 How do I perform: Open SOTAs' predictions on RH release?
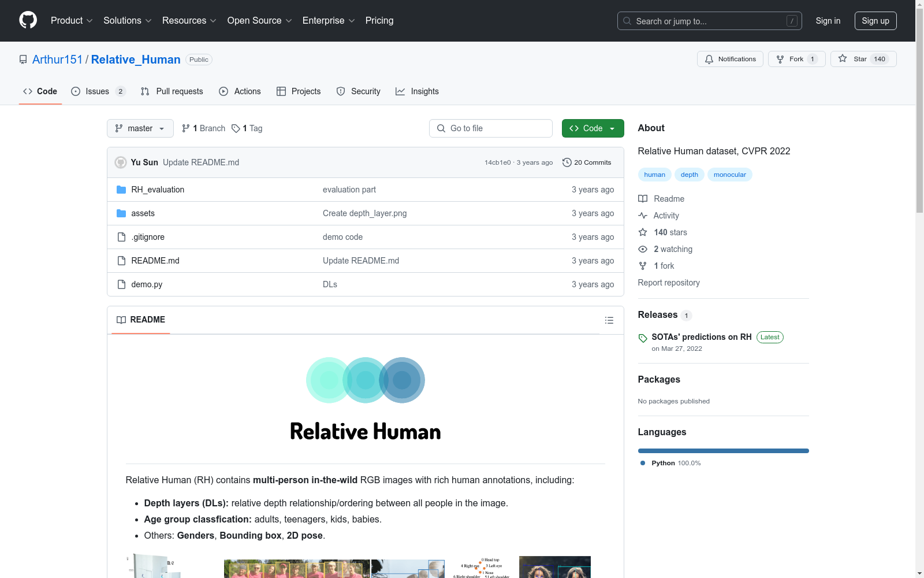pos(702,337)
